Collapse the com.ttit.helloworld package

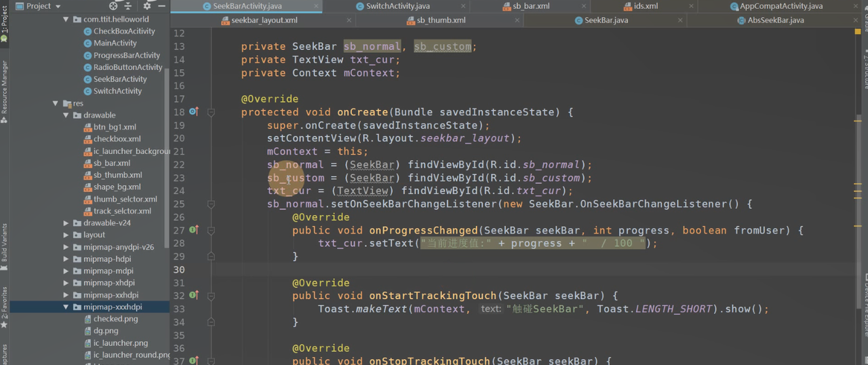66,20
